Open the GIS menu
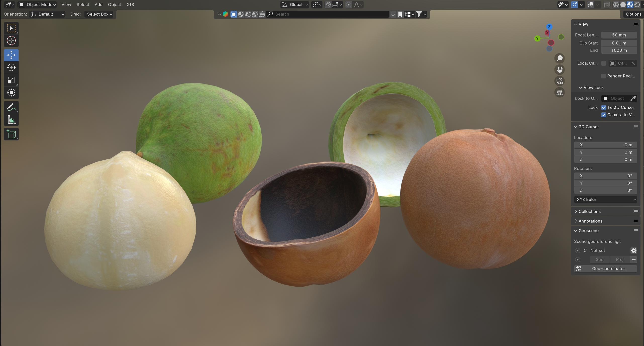644x346 pixels. (130, 5)
